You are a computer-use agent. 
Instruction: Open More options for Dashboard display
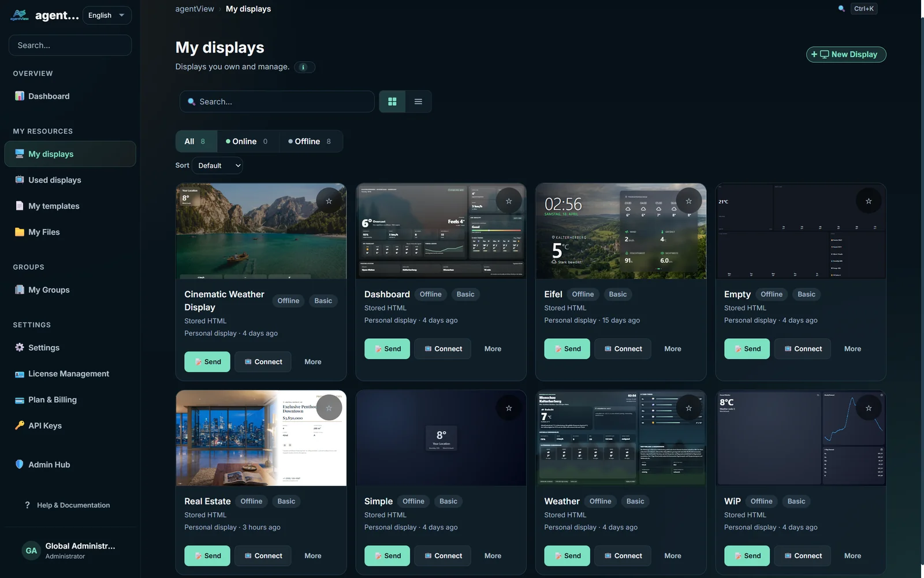pos(493,349)
